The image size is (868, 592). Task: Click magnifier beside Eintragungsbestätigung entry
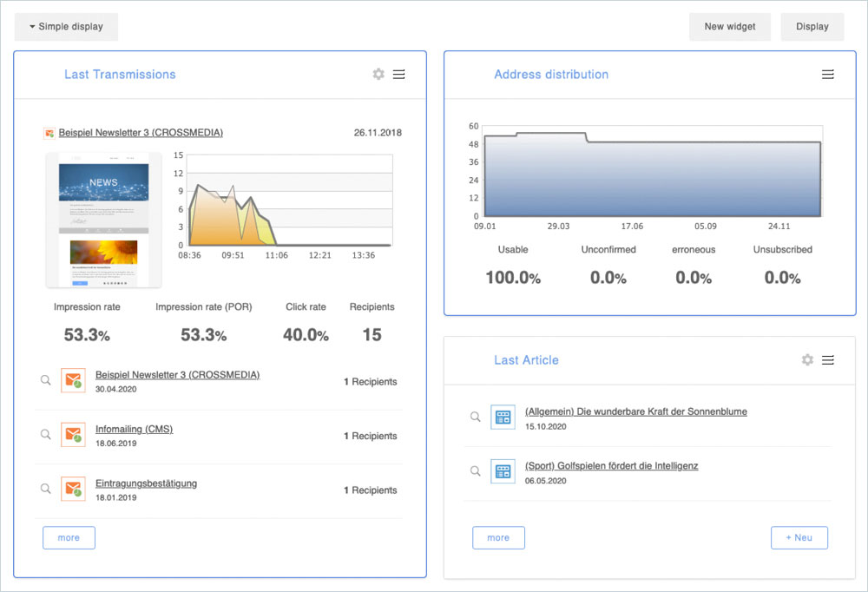[x=45, y=489]
